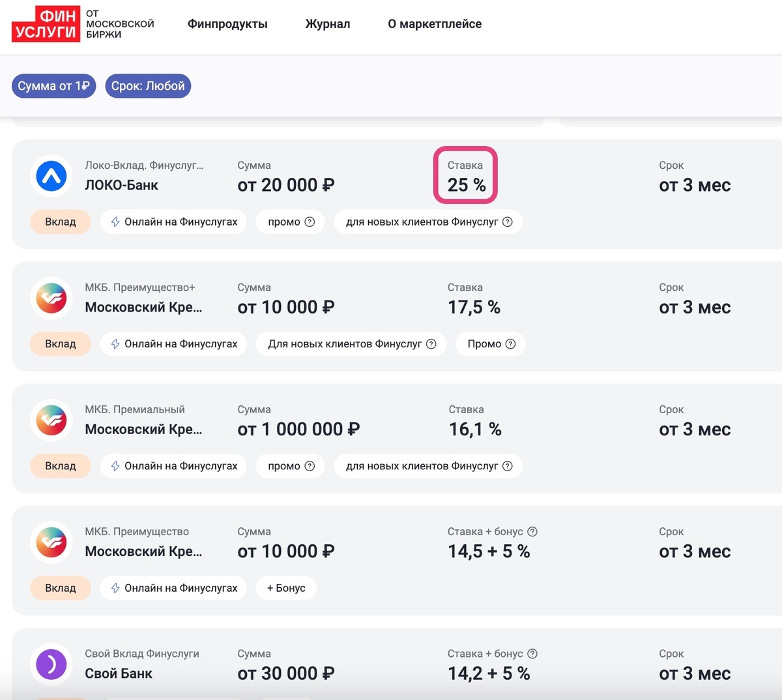Click the МКБ Премиальный bank logo
Image resolution: width=782 pixels, height=700 pixels.
pos(51,420)
